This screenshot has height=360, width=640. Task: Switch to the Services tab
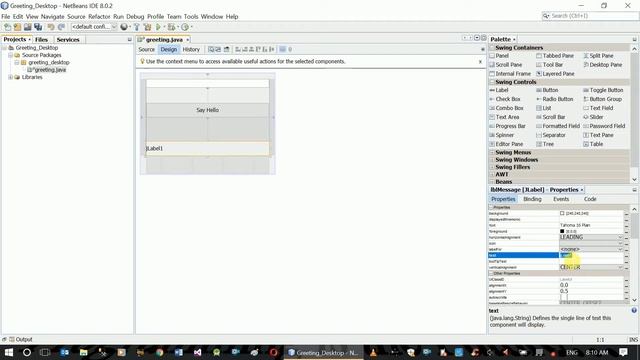(68, 40)
